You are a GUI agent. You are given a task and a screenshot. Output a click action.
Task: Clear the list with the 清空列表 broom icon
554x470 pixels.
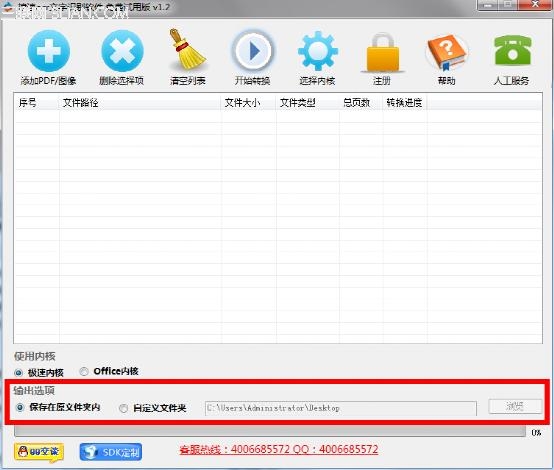pos(187,49)
